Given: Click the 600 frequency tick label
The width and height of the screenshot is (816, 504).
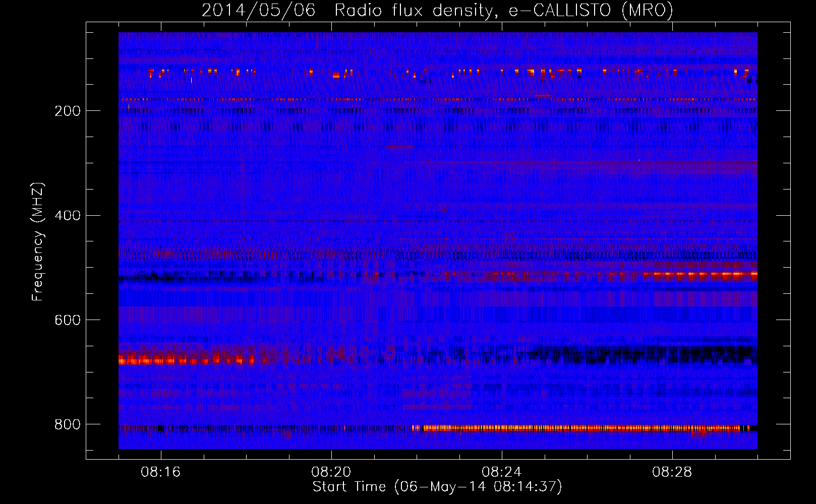Looking at the screenshot, I should (x=68, y=320).
